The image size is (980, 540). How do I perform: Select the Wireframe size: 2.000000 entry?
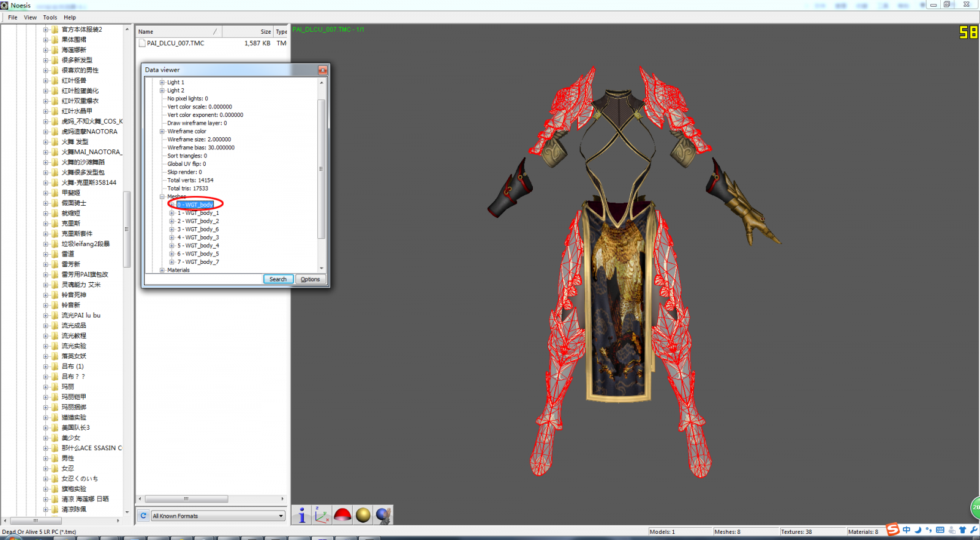coord(199,140)
